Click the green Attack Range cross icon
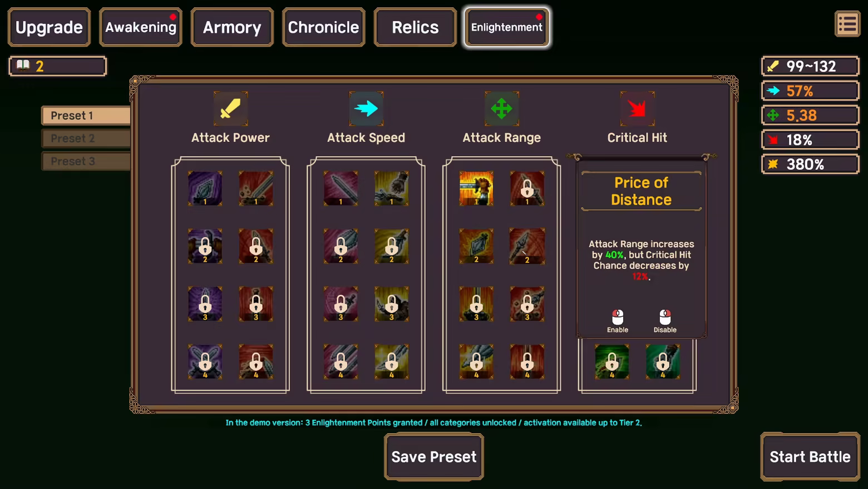The image size is (868, 489). [501, 109]
